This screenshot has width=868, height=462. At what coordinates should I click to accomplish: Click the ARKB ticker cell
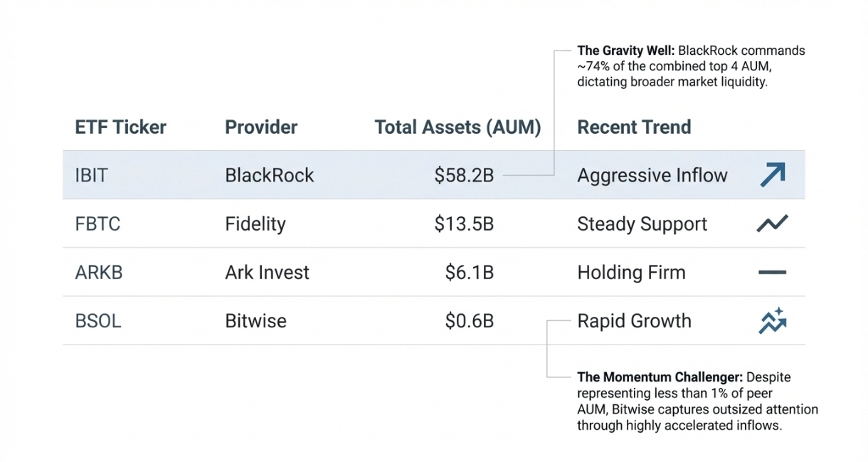(98, 273)
